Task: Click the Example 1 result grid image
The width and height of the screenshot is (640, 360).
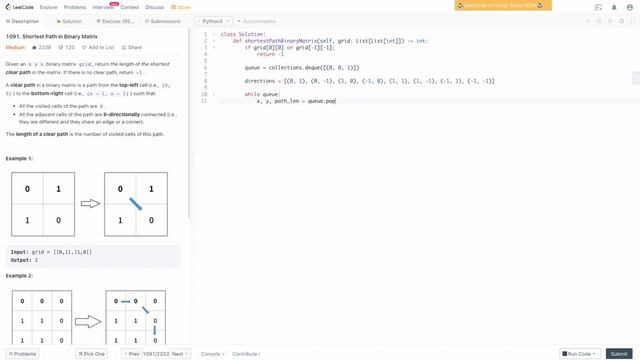Action: coord(136,204)
